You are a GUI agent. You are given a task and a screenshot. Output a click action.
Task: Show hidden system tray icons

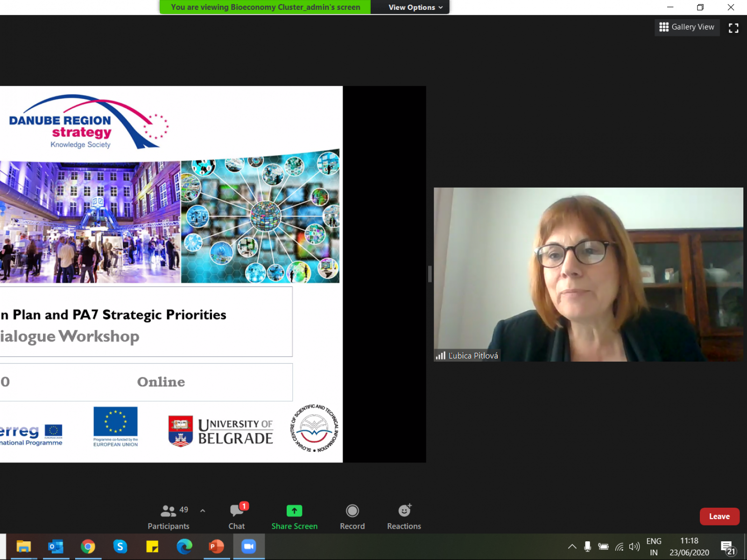coord(572,546)
